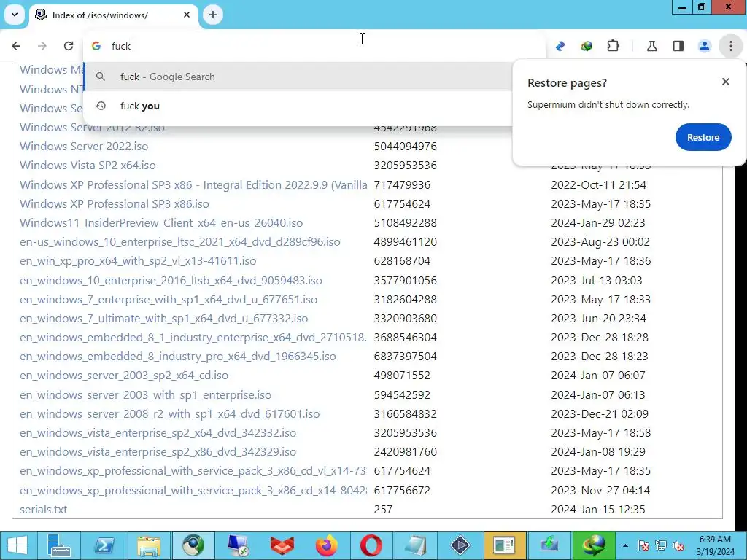Launch Firefox from the taskbar
Viewport: 747px width, 560px height.
tap(326, 545)
